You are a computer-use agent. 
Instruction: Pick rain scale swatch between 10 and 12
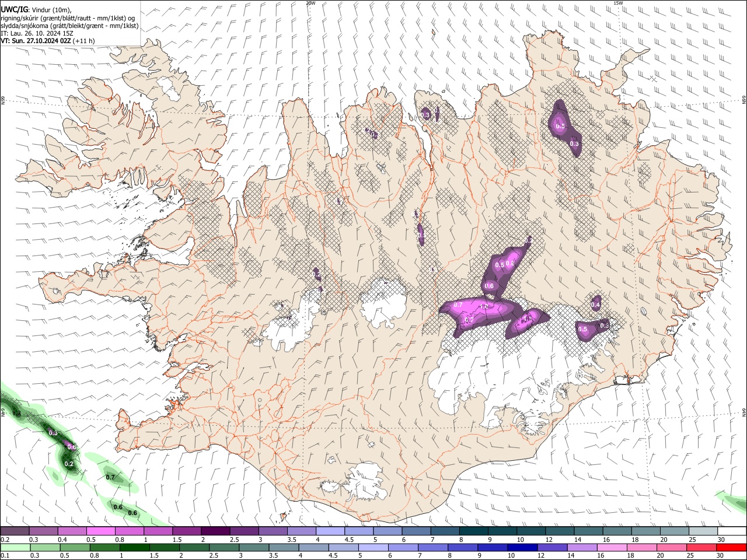[523, 547]
